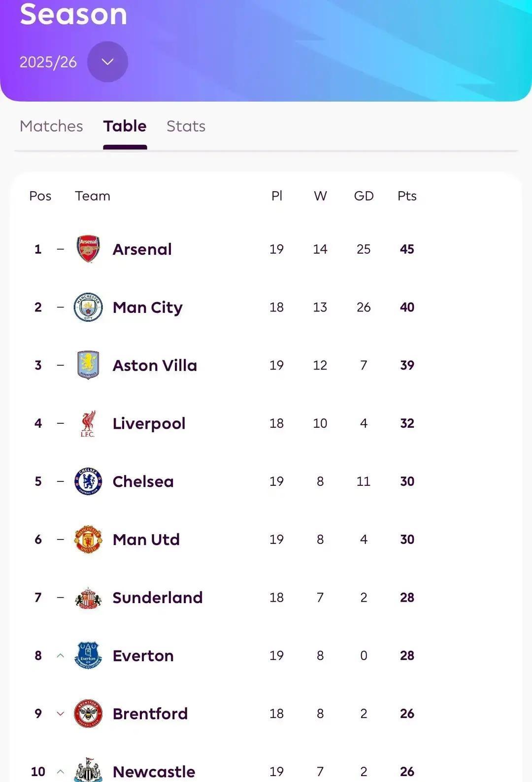
Task: Open the Arsenal team name link
Action: tap(142, 249)
